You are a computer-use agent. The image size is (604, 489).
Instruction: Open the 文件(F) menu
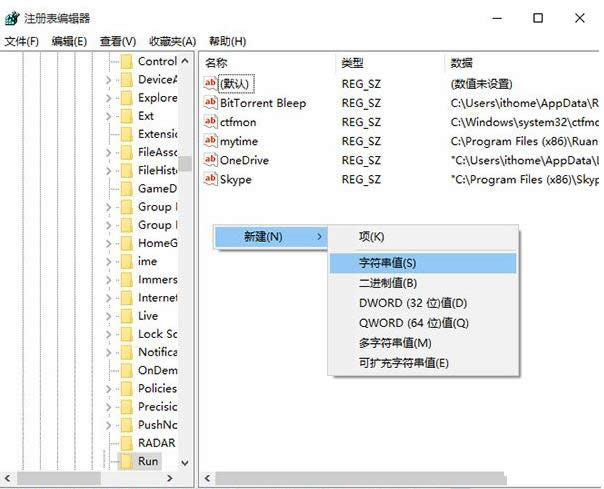click(22, 41)
